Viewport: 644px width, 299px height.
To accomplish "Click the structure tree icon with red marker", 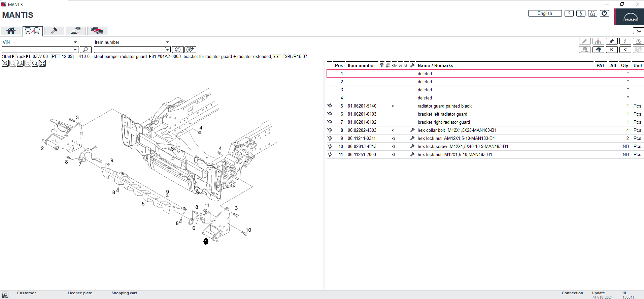I will pos(598,41).
